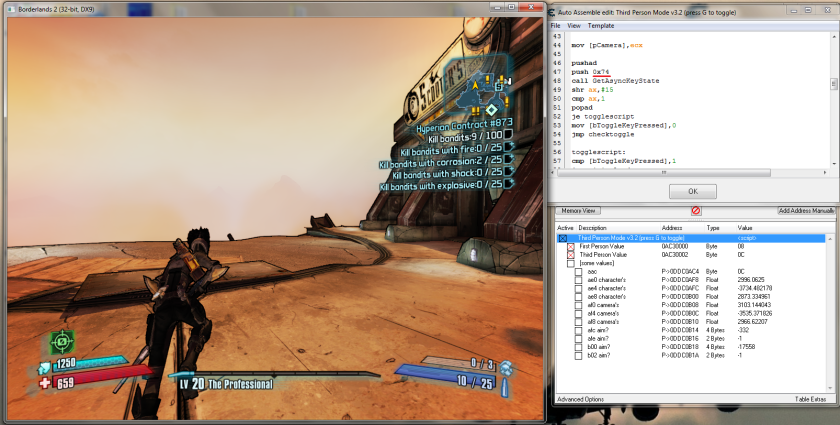
Task: Uncheck the First Person Value freeze box
Action: coord(571,247)
